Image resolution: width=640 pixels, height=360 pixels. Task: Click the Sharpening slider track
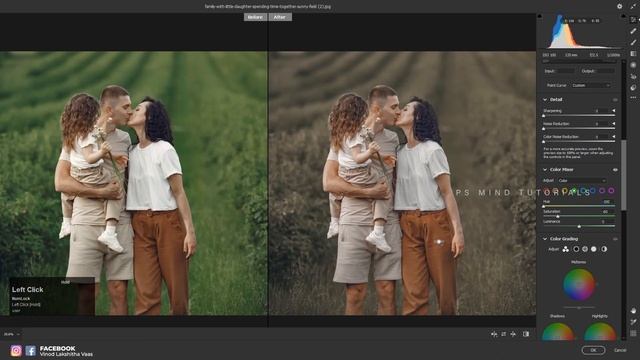[x=579, y=116]
